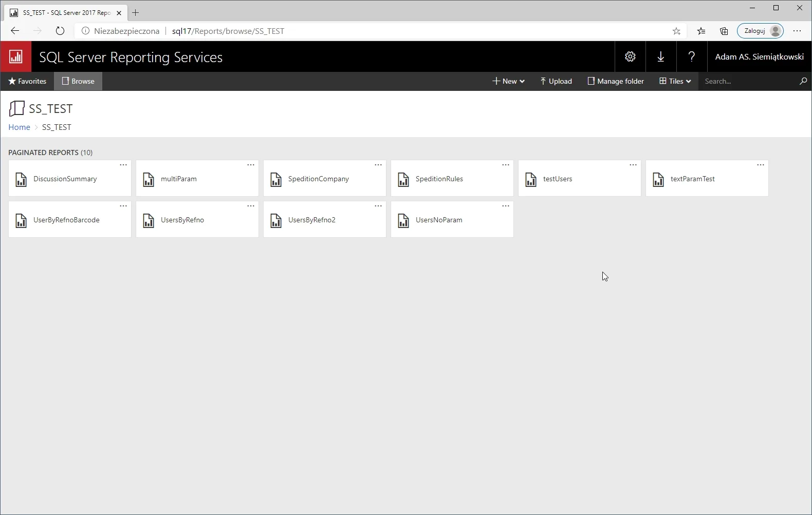Open UsersNoParam report ellipsis menu
Image resolution: width=812 pixels, height=515 pixels.
pyautogui.click(x=506, y=206)
